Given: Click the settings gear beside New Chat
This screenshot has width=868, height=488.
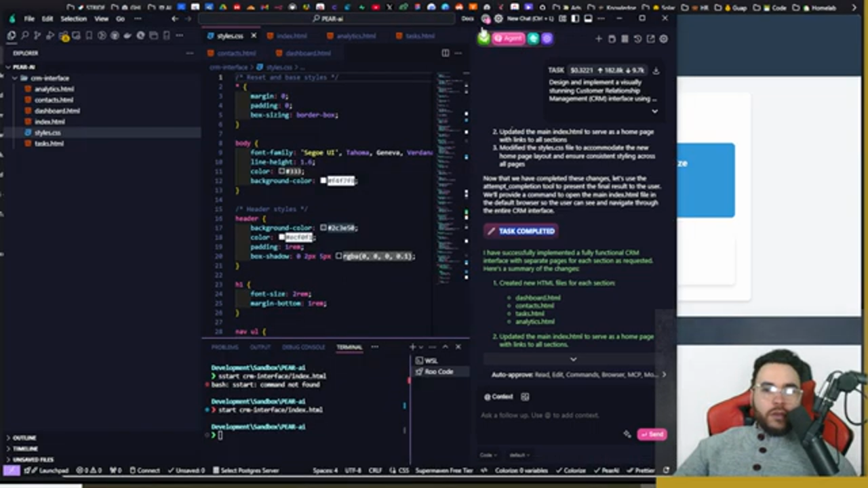Looking at the screenshot, I should 498,18.
